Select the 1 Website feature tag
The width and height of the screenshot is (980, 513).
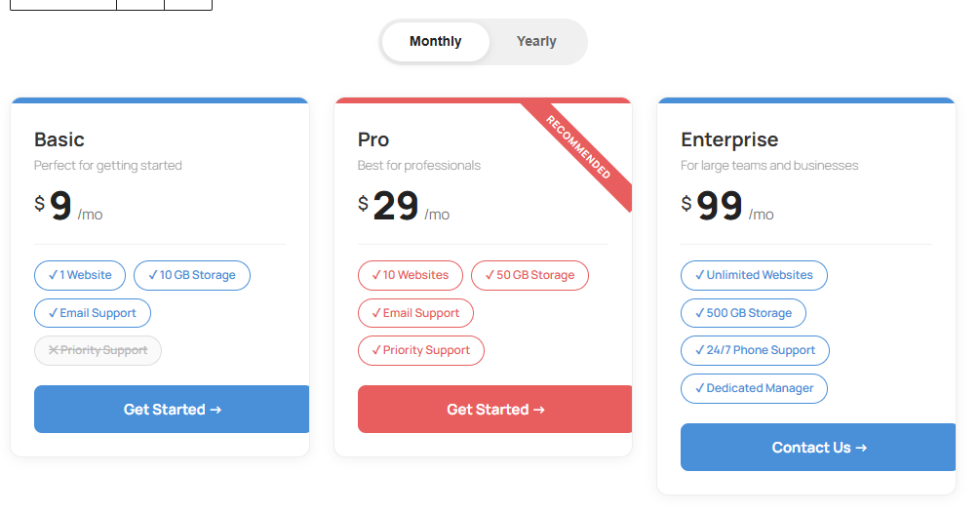pos(80,276)
